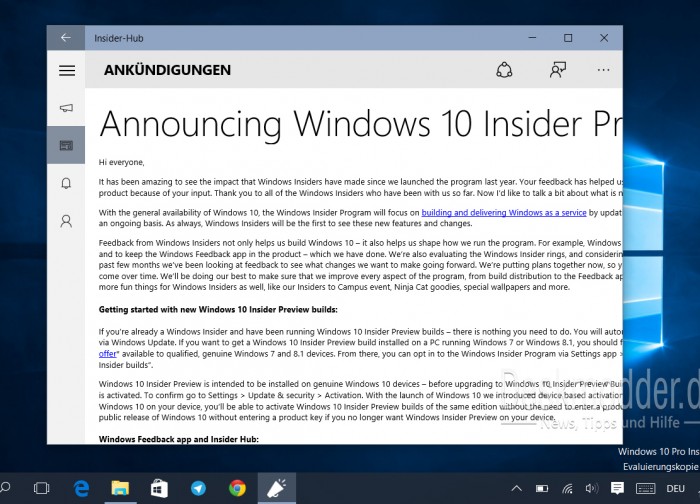The width and height of the screenshot is (700, 504).
Task: Open the network Wi-Fi tray icon
Action: [567, 488]
